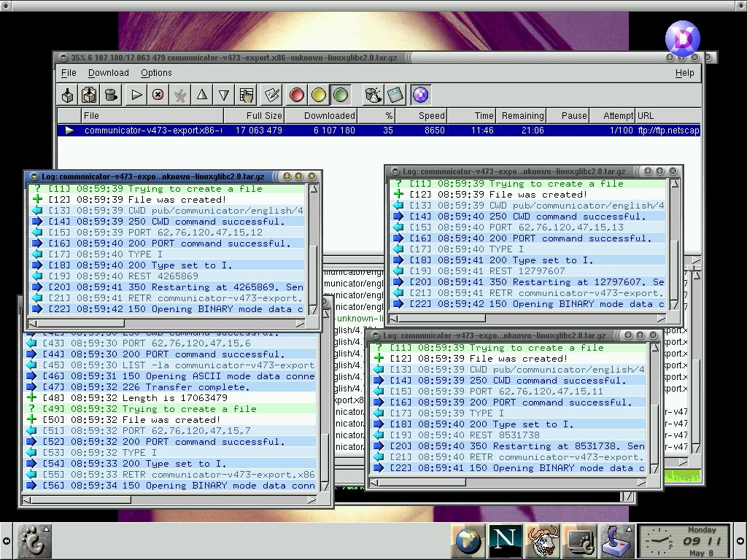Click the purple sphere icon in toolbar
Screen dimensions: 747x560
421,95
